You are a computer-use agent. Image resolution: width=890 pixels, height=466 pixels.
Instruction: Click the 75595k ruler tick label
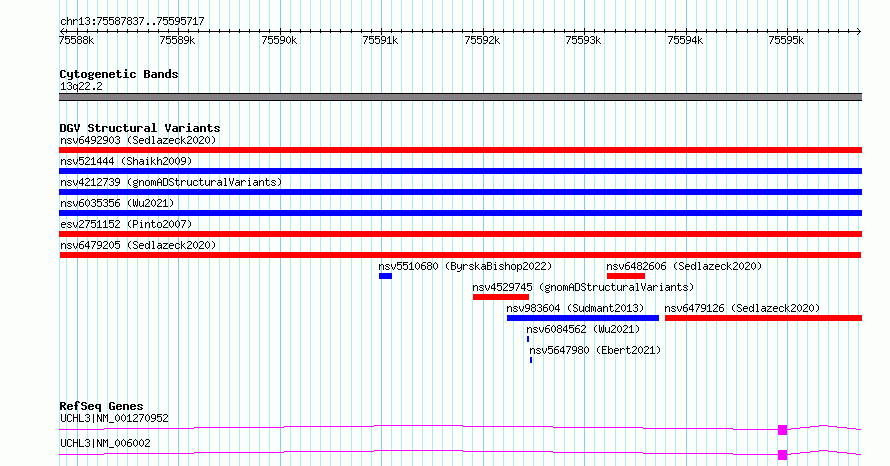pyautogui.click(x=786, y=40)
